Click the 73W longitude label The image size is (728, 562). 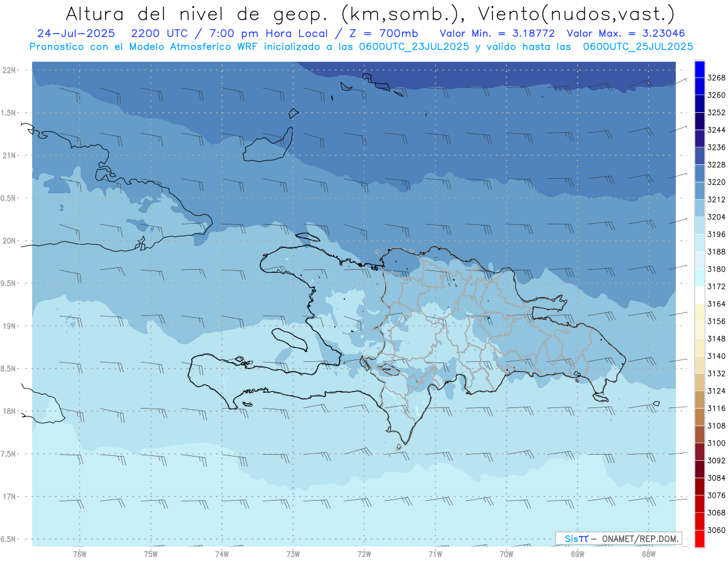tap(293, 554)
